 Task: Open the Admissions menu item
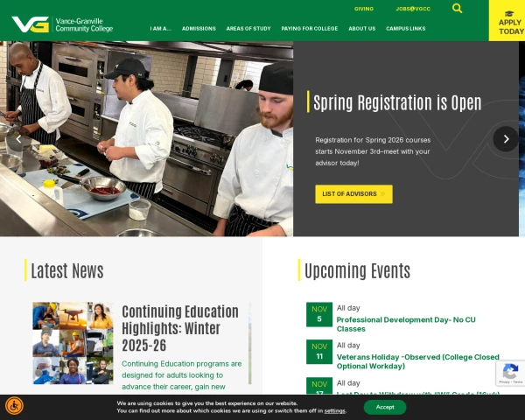199,29
